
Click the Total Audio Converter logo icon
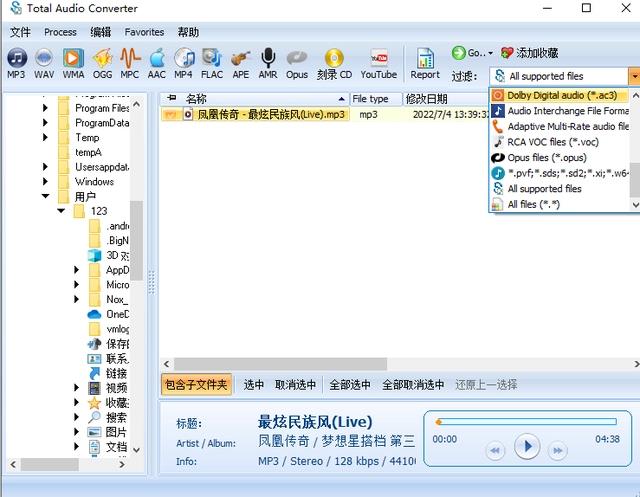(x=16, y=8)
